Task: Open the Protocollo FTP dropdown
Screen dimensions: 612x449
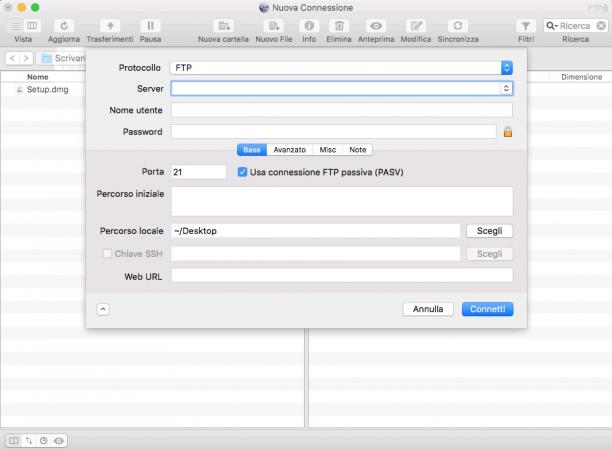Action: pos(341,68)
